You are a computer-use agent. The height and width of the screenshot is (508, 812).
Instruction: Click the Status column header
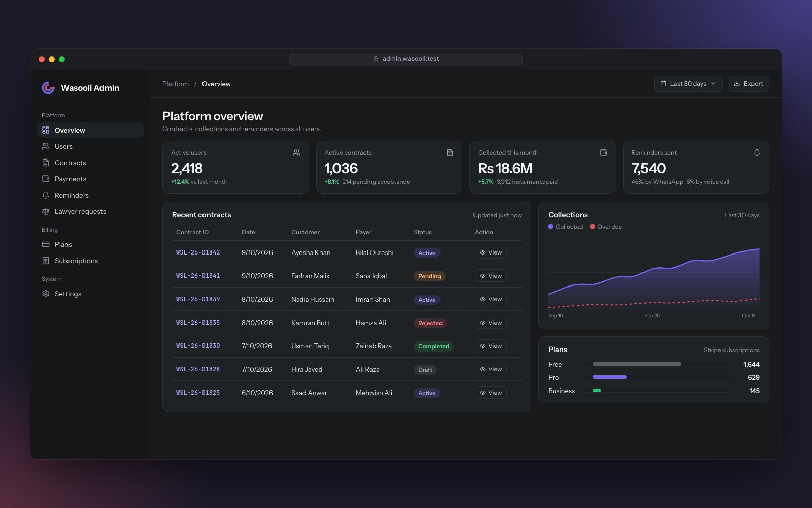tap(423, 232)
